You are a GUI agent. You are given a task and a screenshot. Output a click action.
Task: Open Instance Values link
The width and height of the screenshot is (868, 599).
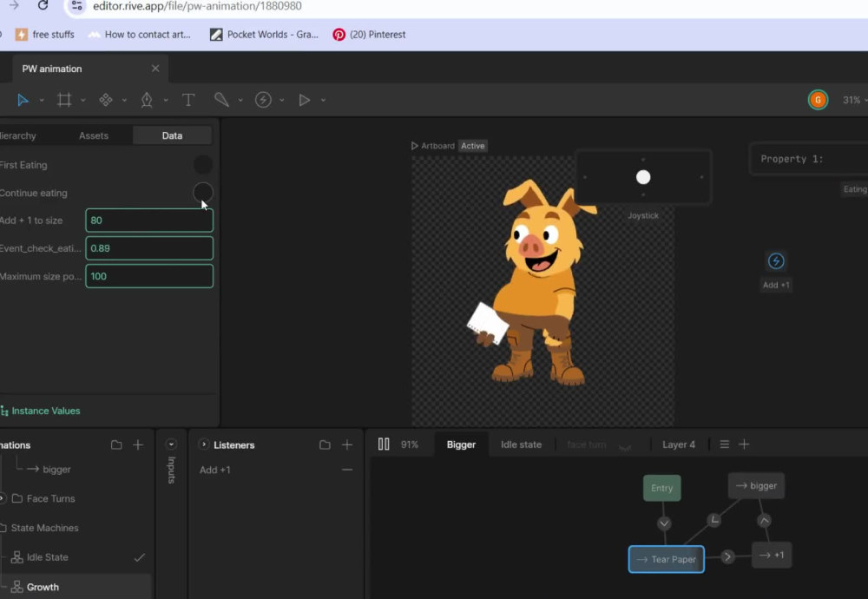[x=41, y=411]
